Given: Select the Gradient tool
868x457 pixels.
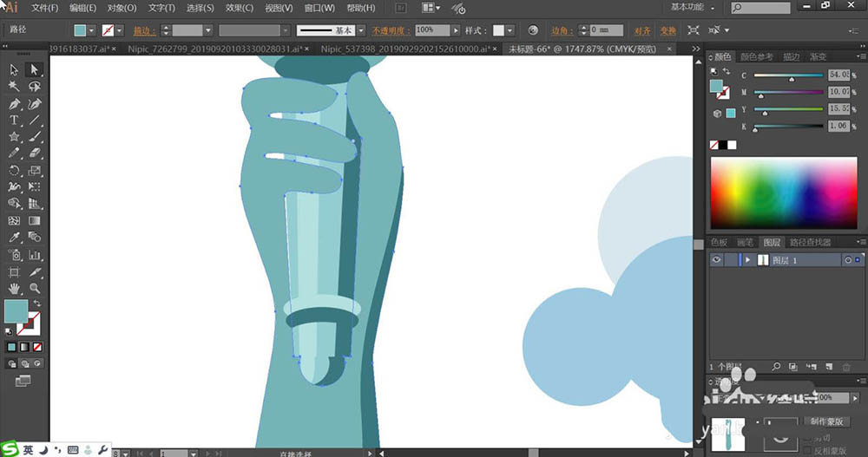Looking at the screenshot, I should 35,221.
